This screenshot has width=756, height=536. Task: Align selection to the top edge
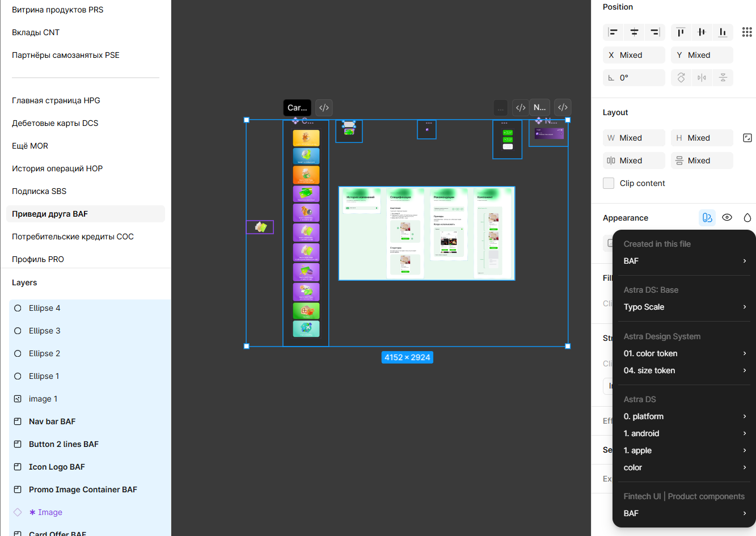coord(681,32)
